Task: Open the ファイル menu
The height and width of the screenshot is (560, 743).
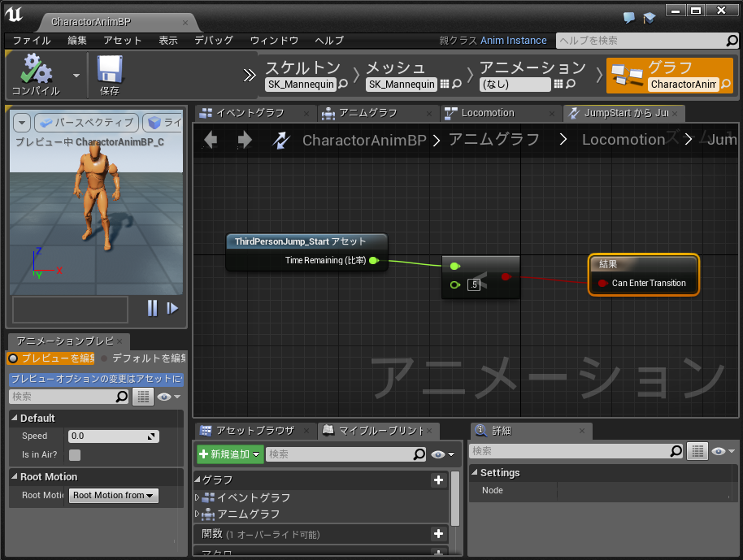Action: pos(32,41)
